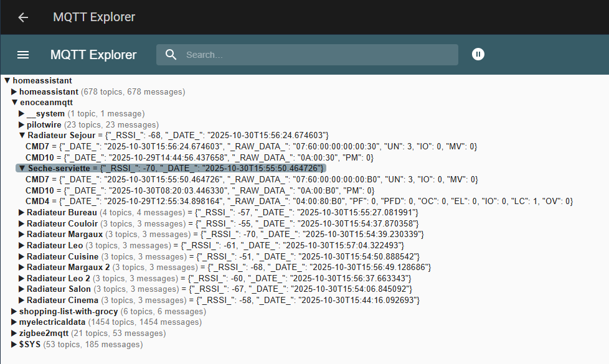Select CMD10 with raw data 0A:00:30

click(x=40, y=158)
